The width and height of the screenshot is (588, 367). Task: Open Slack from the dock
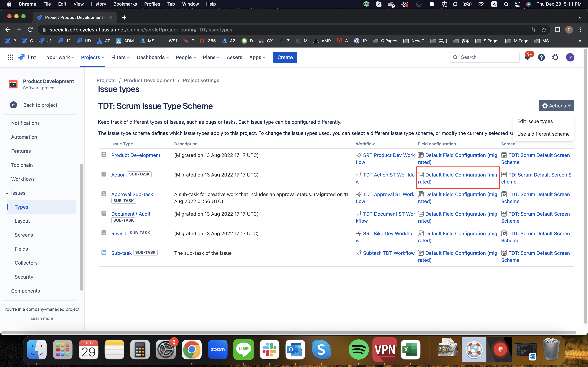click(269, 350)
